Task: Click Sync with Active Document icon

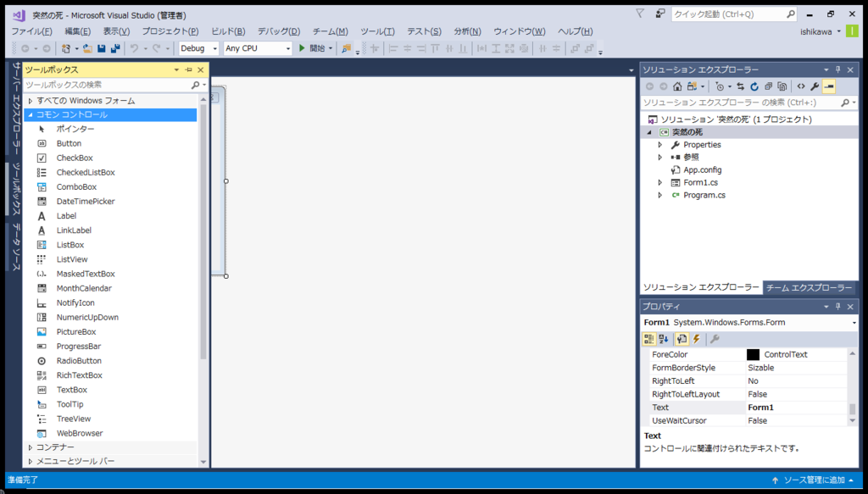Action: 741,86
